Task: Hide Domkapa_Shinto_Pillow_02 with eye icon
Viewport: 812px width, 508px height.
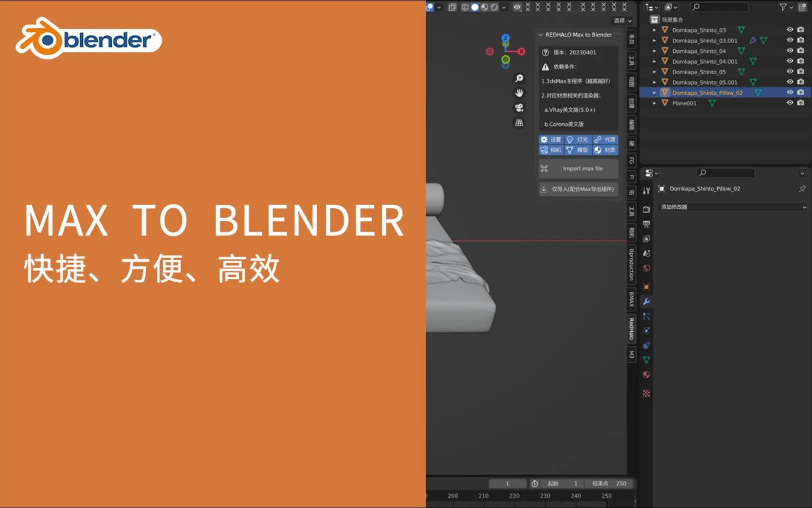Action: tap(790, 92)
